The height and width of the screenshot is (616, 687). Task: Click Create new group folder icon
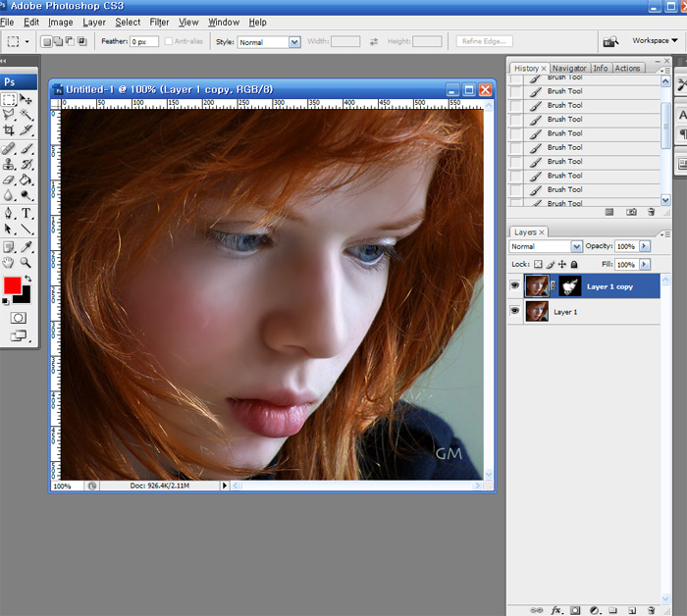click(613, 610)
